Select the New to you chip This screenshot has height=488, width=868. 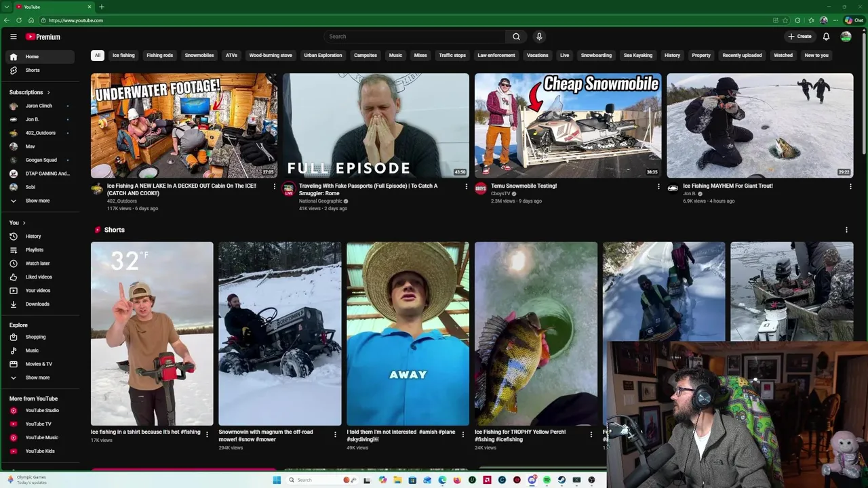click(x=816, y=56)
